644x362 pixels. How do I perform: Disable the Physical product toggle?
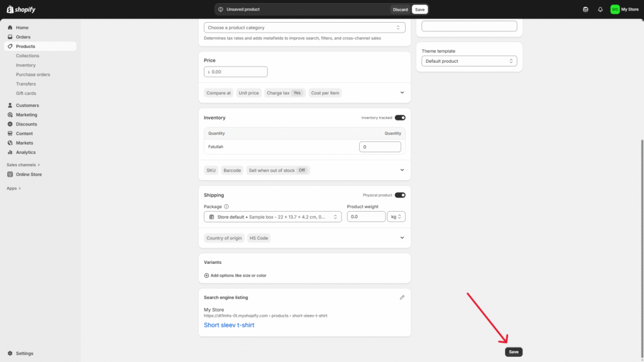point(400,195)
